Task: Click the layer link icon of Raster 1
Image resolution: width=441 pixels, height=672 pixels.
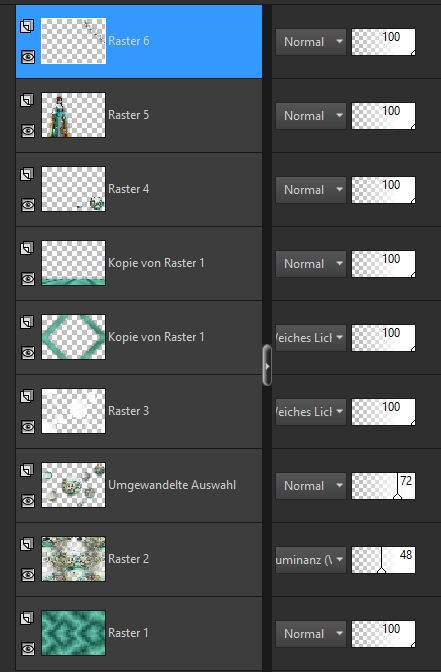Action: [27, 618]
